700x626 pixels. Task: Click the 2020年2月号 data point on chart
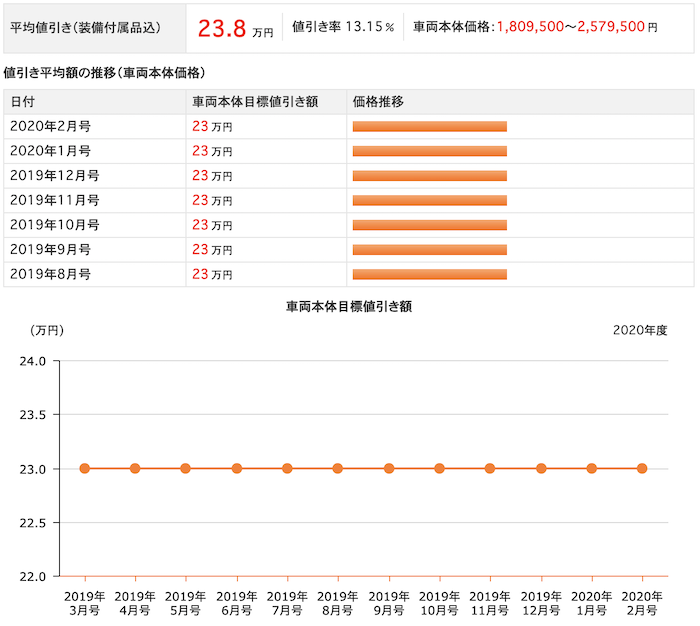[642, 468]
